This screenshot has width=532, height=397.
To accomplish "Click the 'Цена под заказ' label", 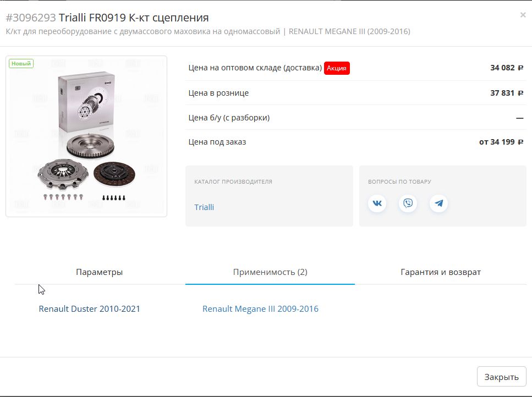I will pyautogui.click(x=217, y=142).
